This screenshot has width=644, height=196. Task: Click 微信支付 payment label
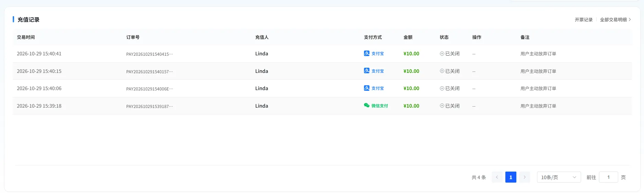click(379, 106)
